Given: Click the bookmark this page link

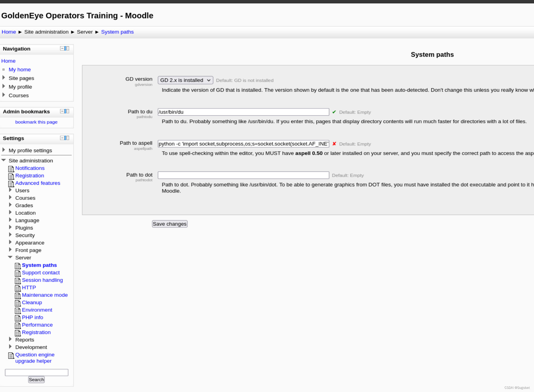Looking at the screenshot, I should pos(36,122).
